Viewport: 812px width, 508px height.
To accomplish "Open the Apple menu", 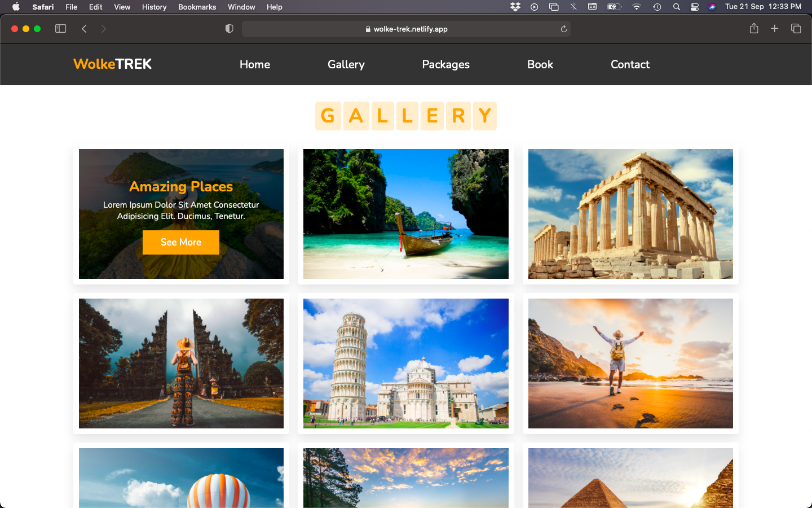I will pyautogui.click(x=16, y=7).
